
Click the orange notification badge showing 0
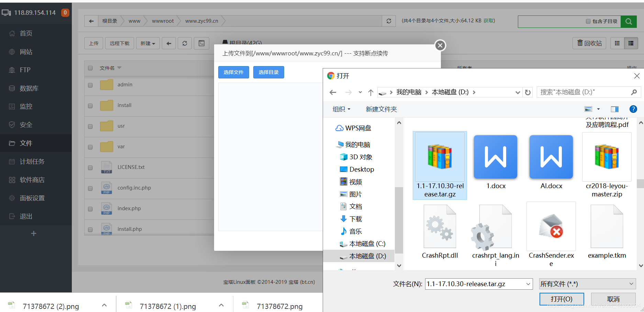pos(65,13)
